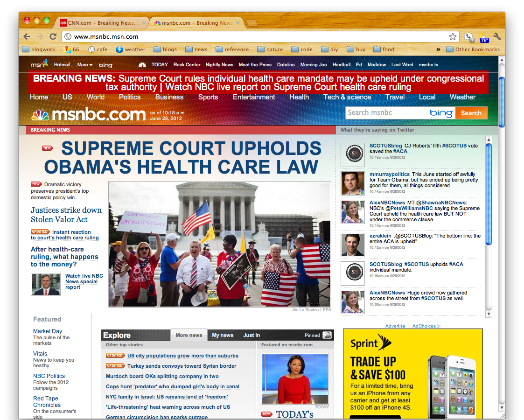Screen dimensions: 524x420
Task: Expand the MSN 'More' dropdown
Action: [84, 65]
